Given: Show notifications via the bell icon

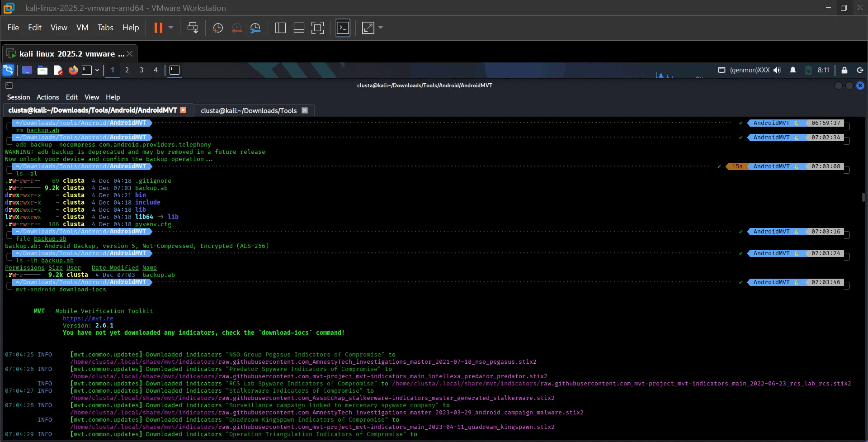Looking at the screenshot, I should pyautogui.click(x=793, y=70).
